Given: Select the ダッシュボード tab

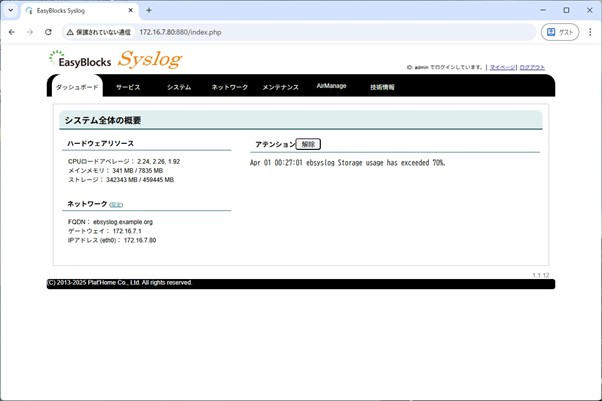Looking at the screenshot, I should coord(76,87).
